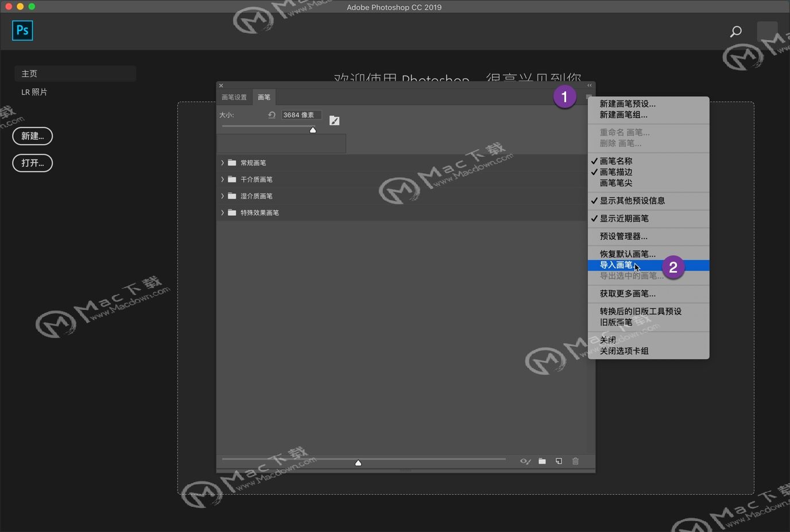This screenshot has width=790, height=532.
Task: Choose 获取更多画笔... from the menu
Action: coord(648,294)
